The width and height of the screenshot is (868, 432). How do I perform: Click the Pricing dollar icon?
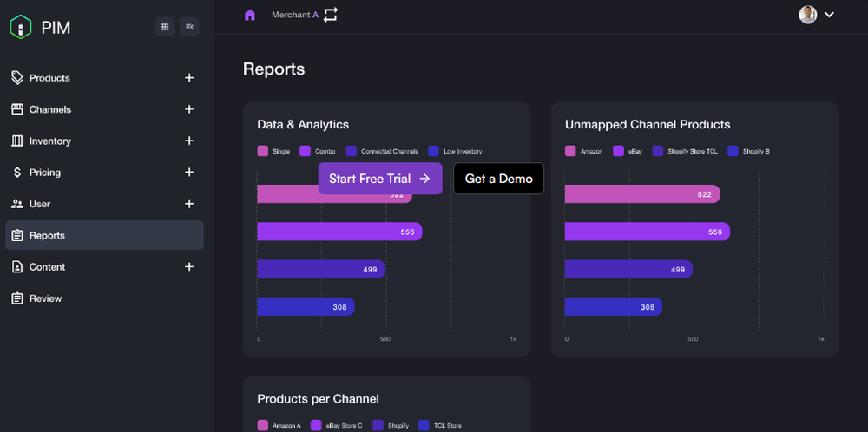[x=17, y=172]
